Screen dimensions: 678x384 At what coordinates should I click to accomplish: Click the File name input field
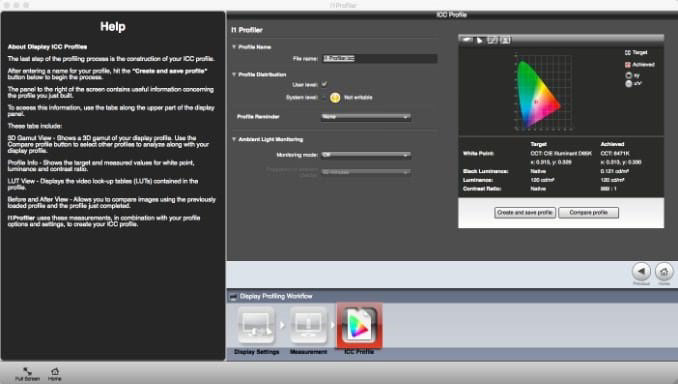(x=380, y=58)
